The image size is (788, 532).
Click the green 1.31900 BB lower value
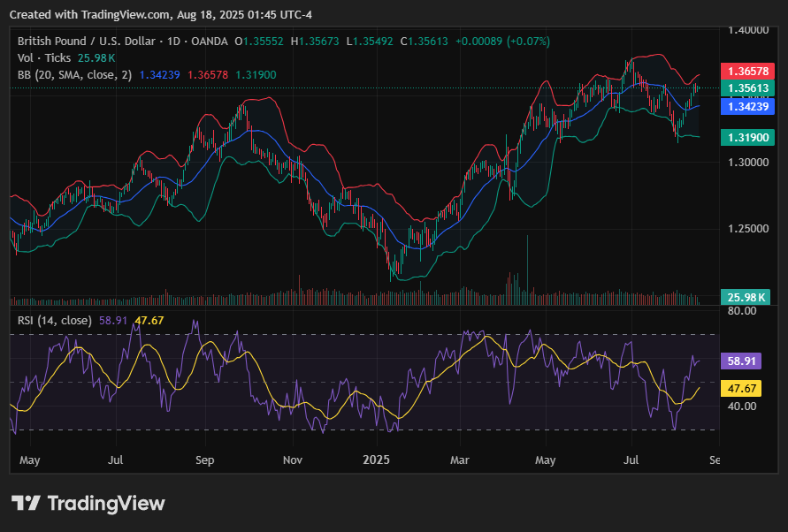click(256, 75)
